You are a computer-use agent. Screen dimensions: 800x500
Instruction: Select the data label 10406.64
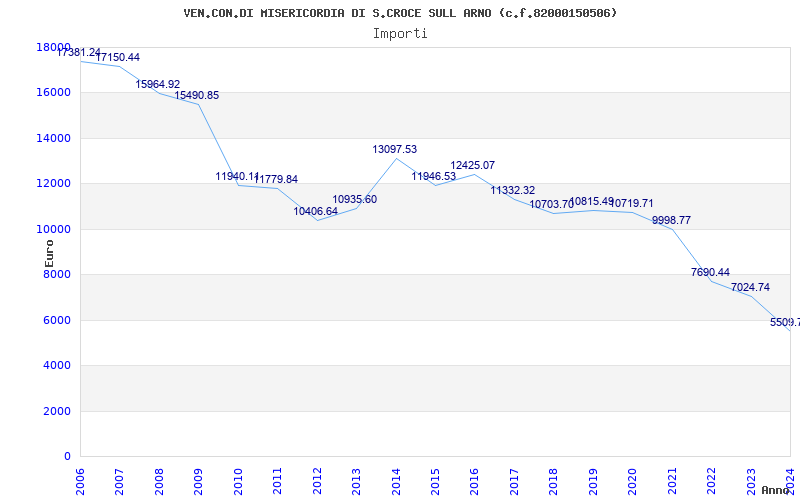pos(315,211)
